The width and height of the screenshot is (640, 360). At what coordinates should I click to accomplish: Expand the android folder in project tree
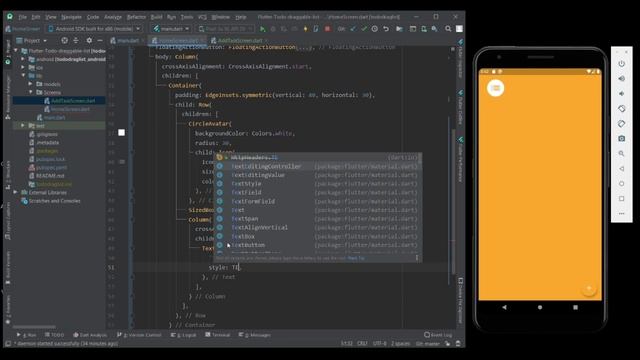[x=23, y=59]
